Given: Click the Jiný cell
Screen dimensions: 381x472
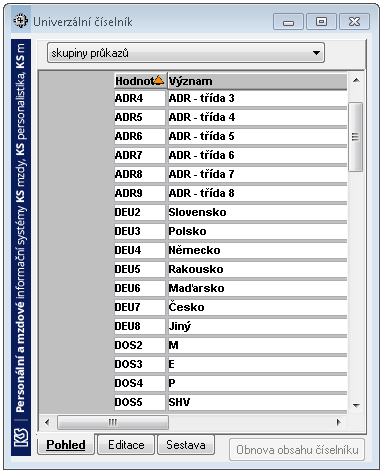Looking at the screenshot, I should pos(257,326).
